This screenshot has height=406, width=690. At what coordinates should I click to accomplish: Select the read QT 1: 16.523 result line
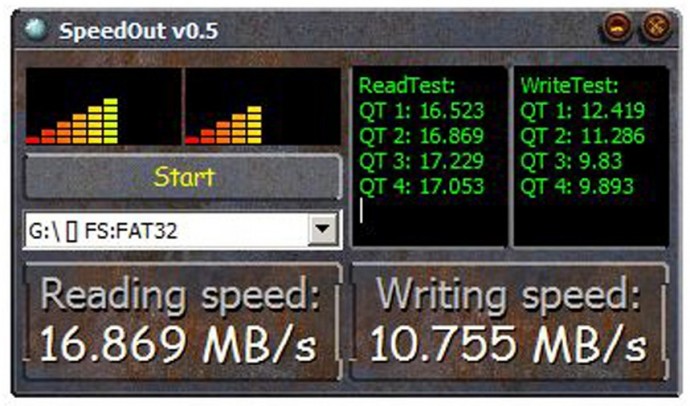click(x=421, y=110)
